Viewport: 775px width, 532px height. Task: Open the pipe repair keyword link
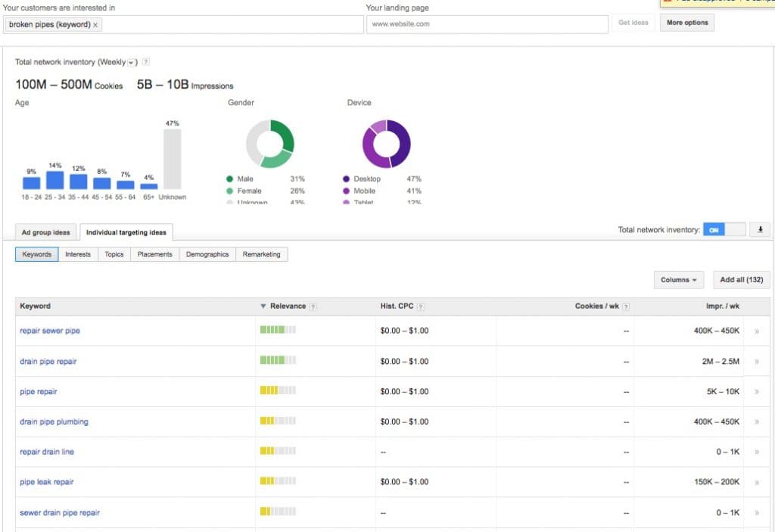coord(39,392)
